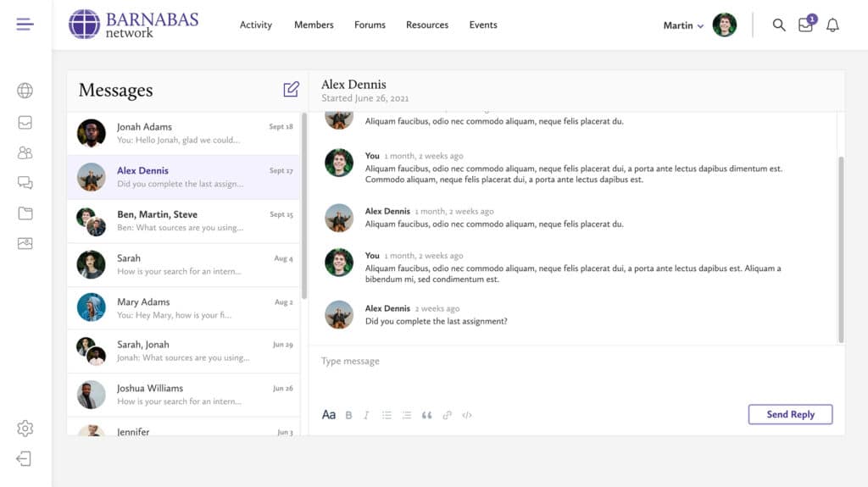This screenshot has height=487, width=868.
Task: Open the hamburger menu in sidebar
Action: [25, 25]
